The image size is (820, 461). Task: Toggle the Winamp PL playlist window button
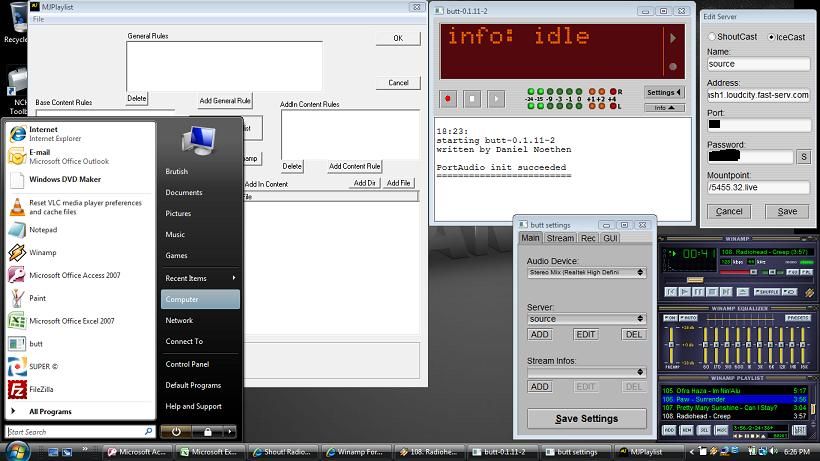point(806,272)
